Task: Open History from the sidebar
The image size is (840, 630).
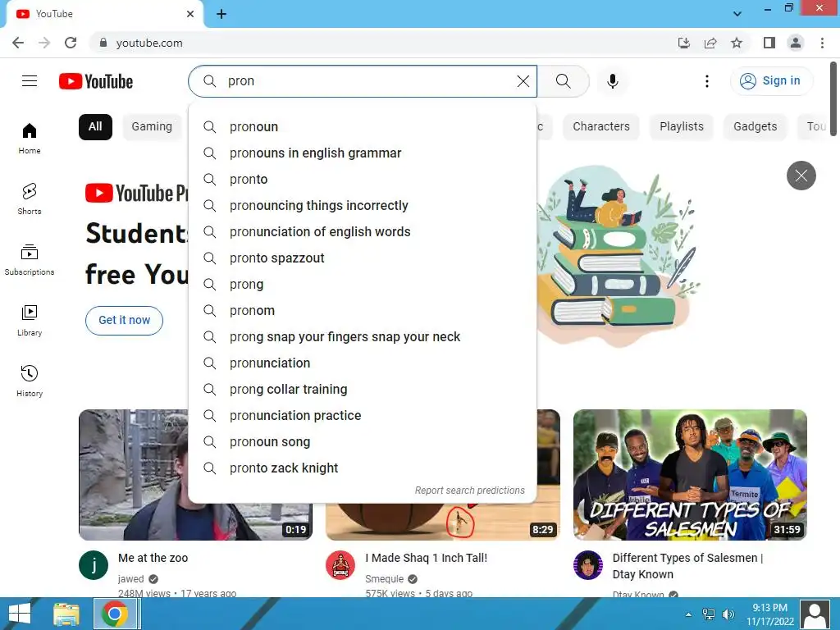Action: click(30, 381)
